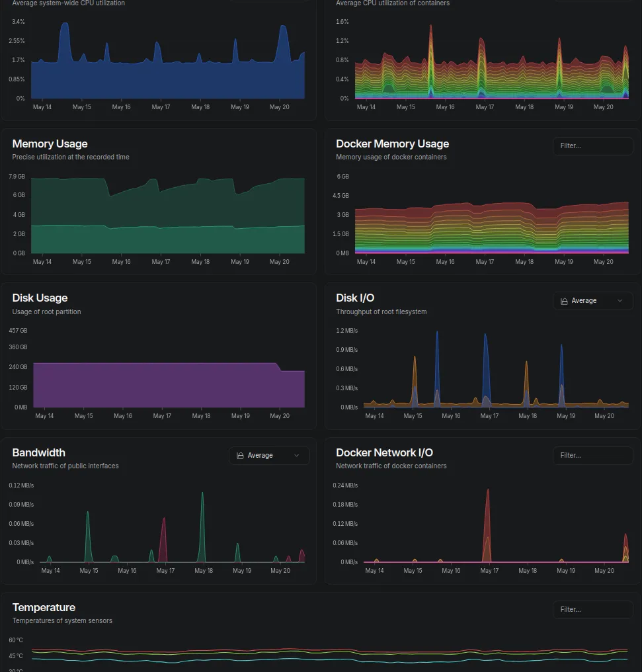Click the Bandwidth chart title

click(38, 452)
